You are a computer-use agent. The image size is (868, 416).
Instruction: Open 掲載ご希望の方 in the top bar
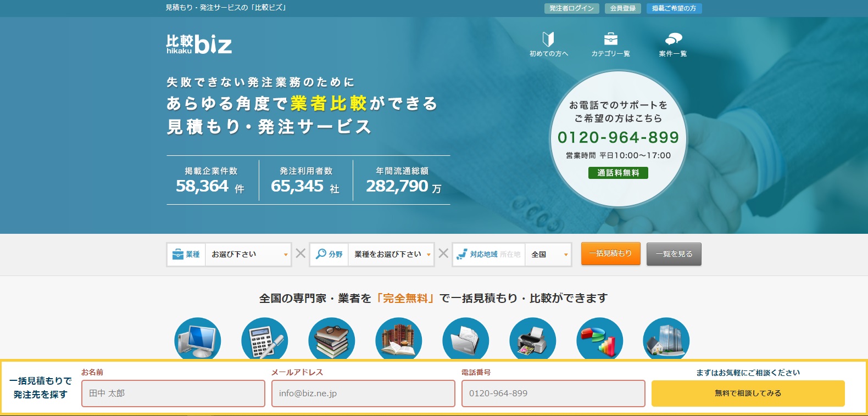click(x=674, y=8)
